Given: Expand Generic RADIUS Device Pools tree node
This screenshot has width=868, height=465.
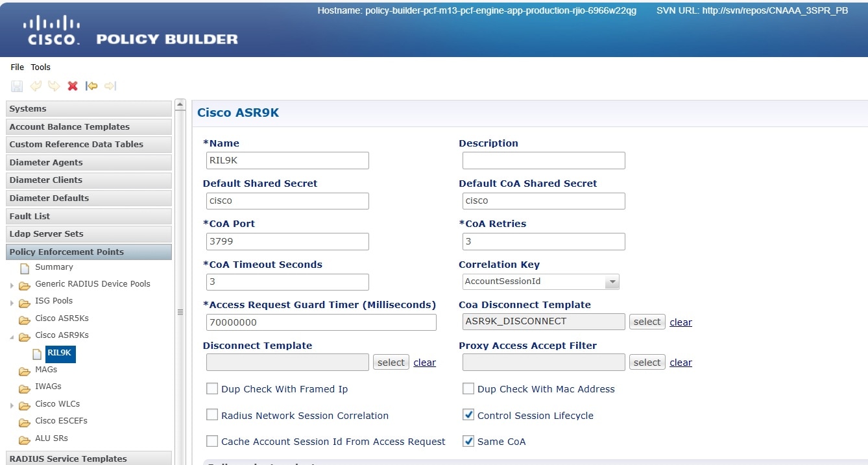Looking at the screenshot, I should (x=12, y=285).
